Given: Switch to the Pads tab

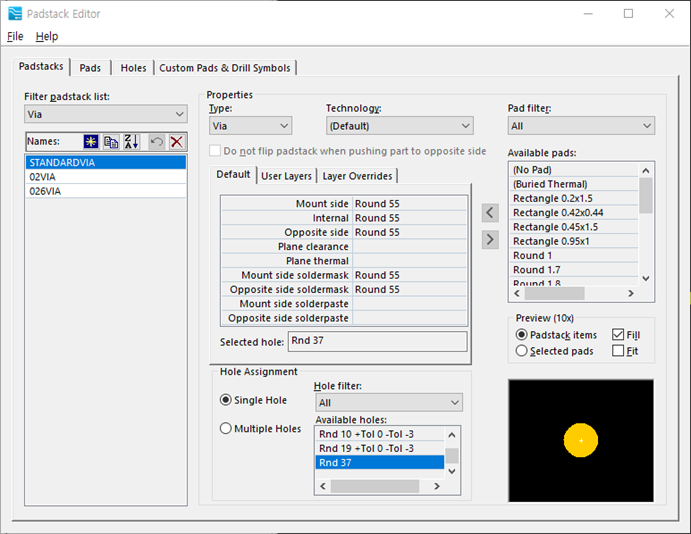Looking at the screenshot, I should (x=90, y=68).
